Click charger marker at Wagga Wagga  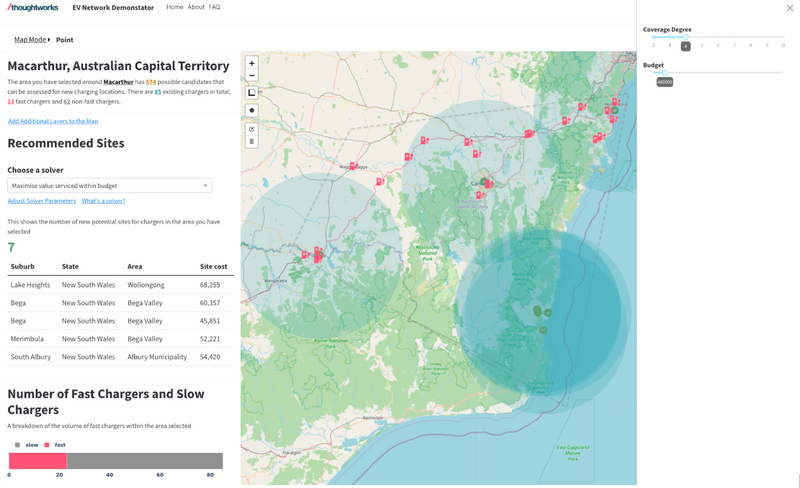(x=353, y=166)
